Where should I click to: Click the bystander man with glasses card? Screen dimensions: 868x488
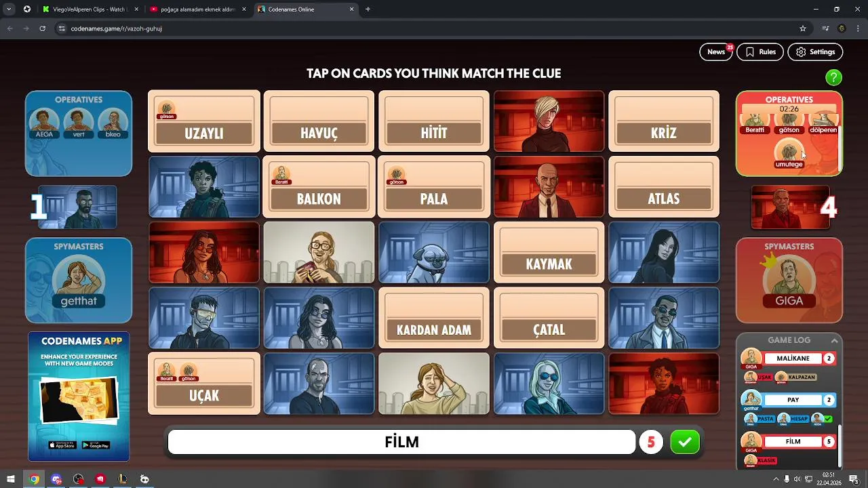tap(319, 252)
